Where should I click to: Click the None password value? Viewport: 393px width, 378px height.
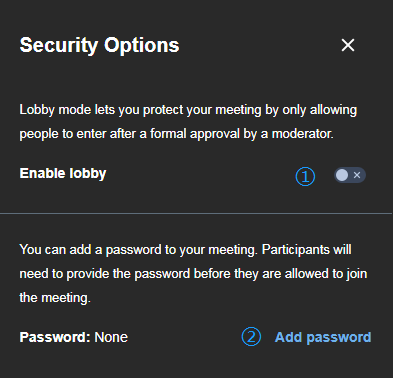click(111, 337)
